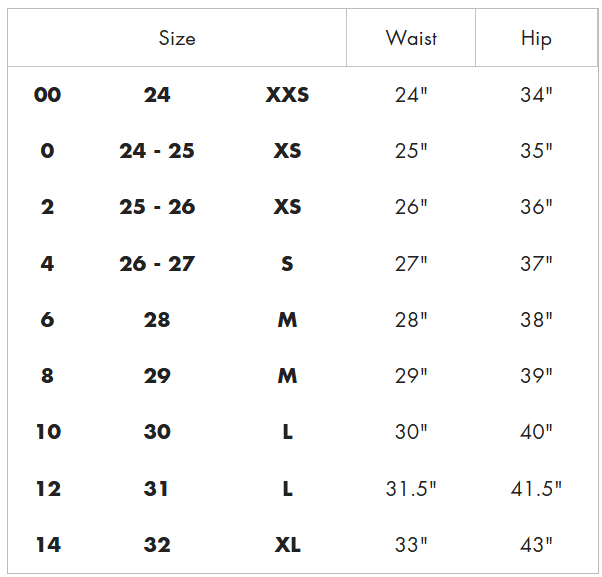
Task: Click the 28" waist measurement
Action: [411, 319]
